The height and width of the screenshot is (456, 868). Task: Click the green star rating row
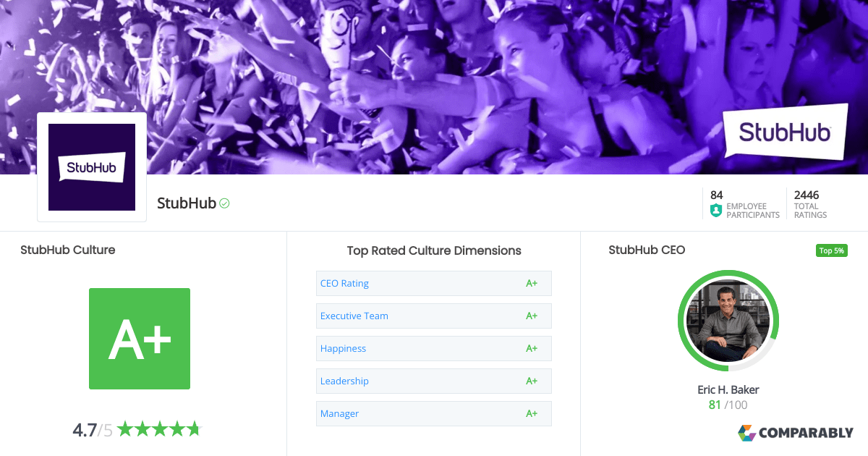coord(158,429)
